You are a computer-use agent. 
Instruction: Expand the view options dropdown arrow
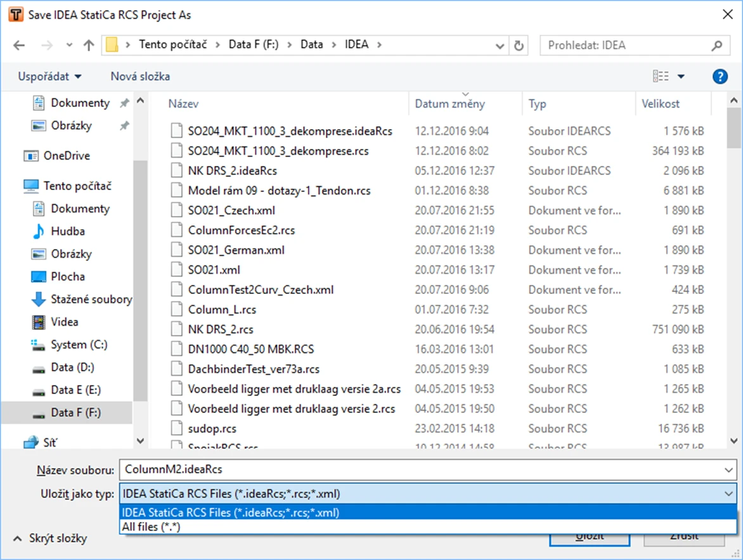[681, 76]
